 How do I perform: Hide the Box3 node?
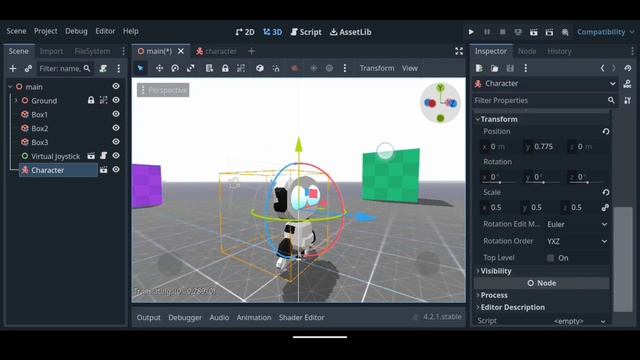tap(116, 142)
